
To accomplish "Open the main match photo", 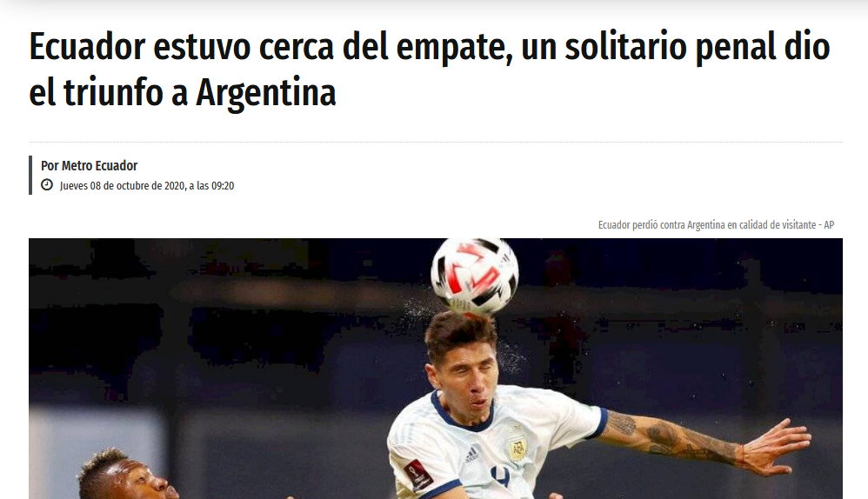I will [x=436, y=369].
